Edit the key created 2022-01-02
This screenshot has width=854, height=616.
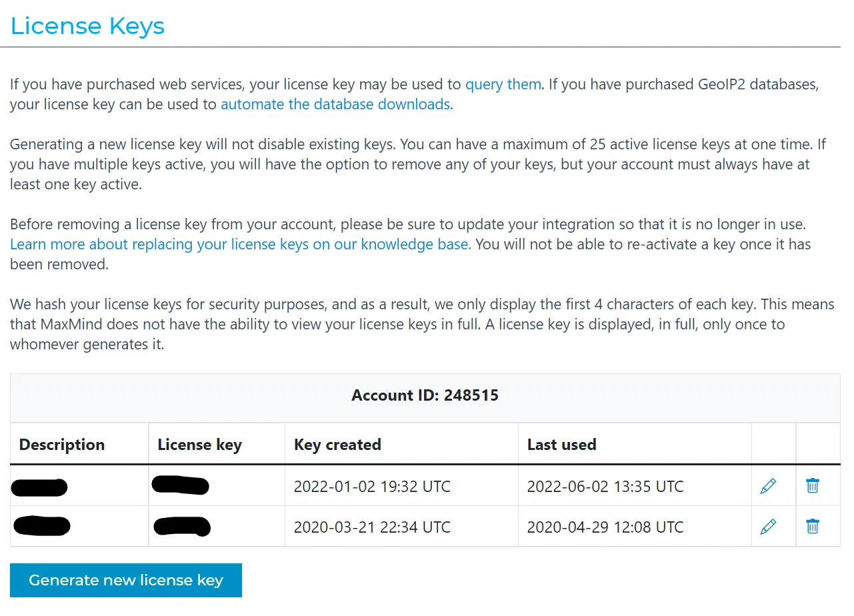pyautogui.click(x=768, y=486)
